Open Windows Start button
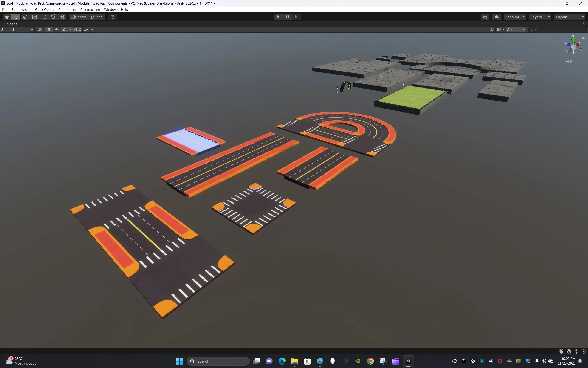 click(179, 361)
